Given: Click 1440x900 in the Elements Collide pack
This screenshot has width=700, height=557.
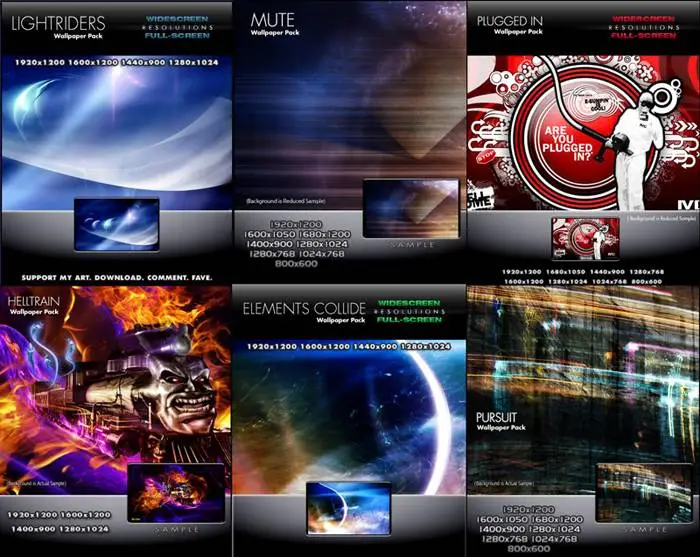Looking at the screenshot, I should click(x=375, y=346).
